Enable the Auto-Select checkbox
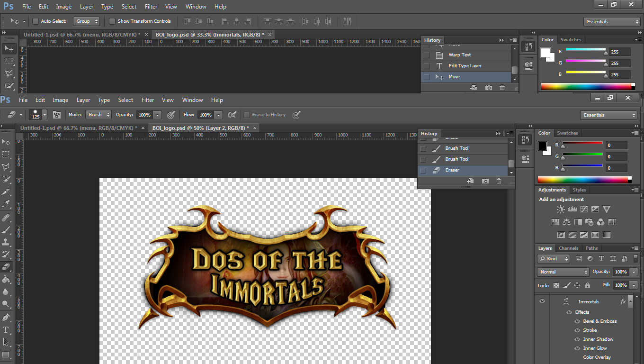The image size is (644, 364). pos(36,21)
